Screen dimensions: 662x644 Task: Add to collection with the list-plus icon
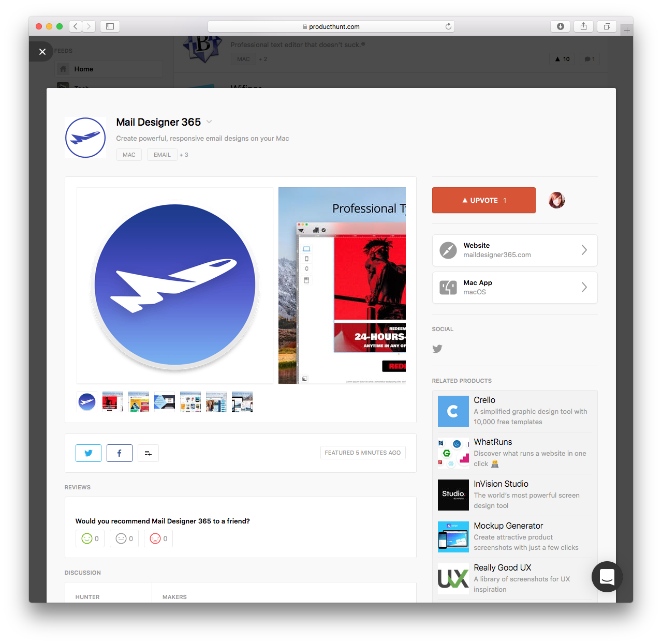pos(148,453)
